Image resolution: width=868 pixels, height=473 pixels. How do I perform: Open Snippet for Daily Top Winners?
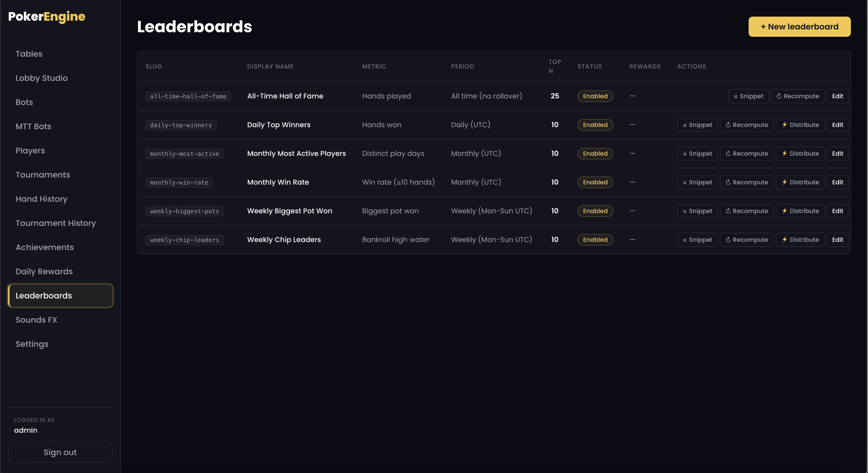coord(697,125)
